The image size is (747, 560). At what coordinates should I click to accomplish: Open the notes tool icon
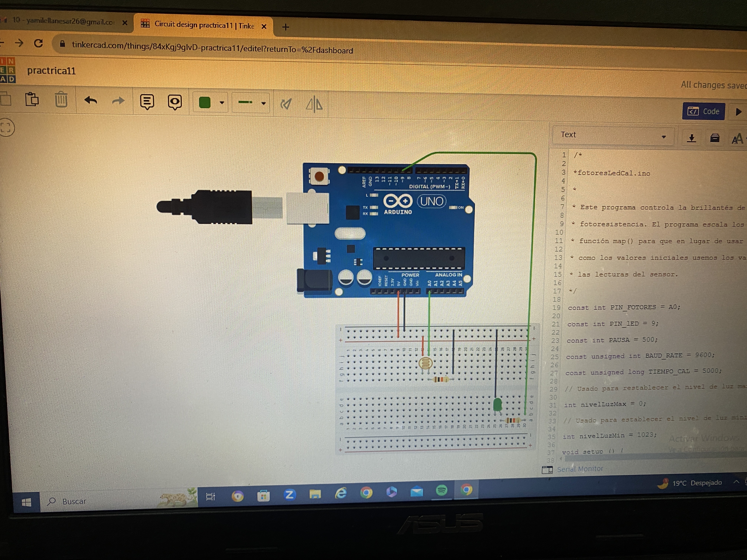click(147, 102)
